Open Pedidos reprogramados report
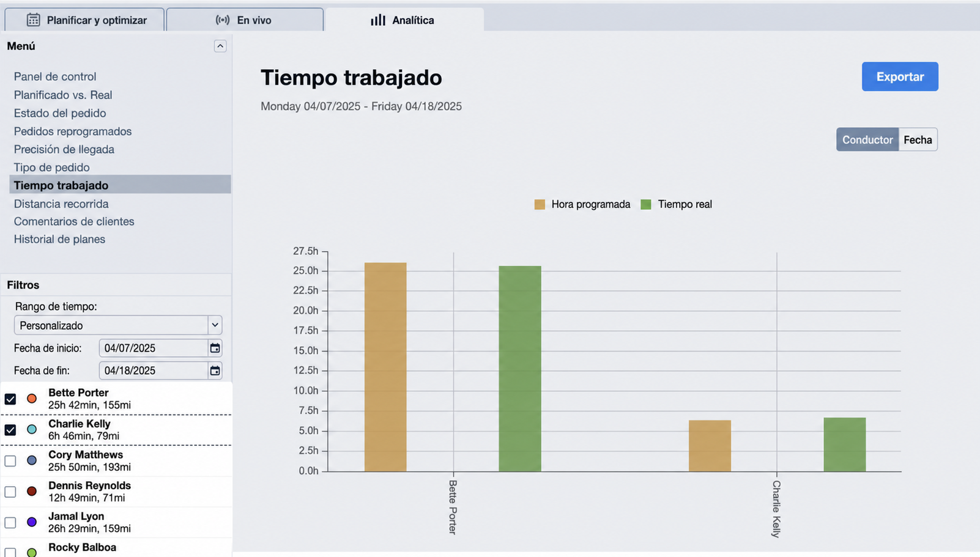Screen dimensions: 980x557 tap(73, 131)
